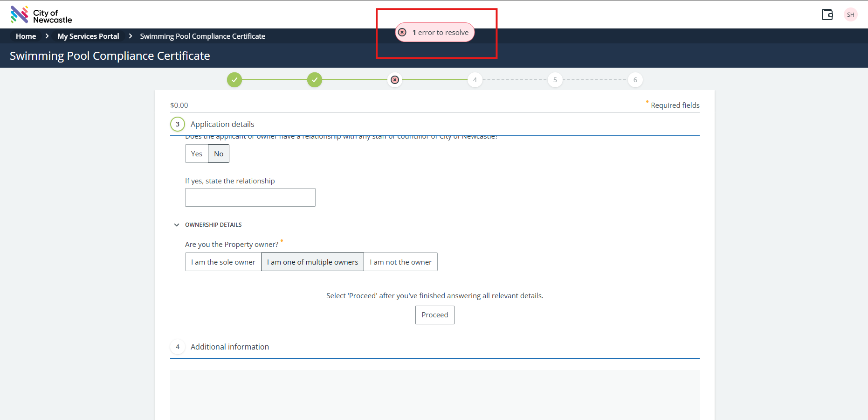Choose 'I am not the owner'
The image size is (868, 420).
click(400, 262)
